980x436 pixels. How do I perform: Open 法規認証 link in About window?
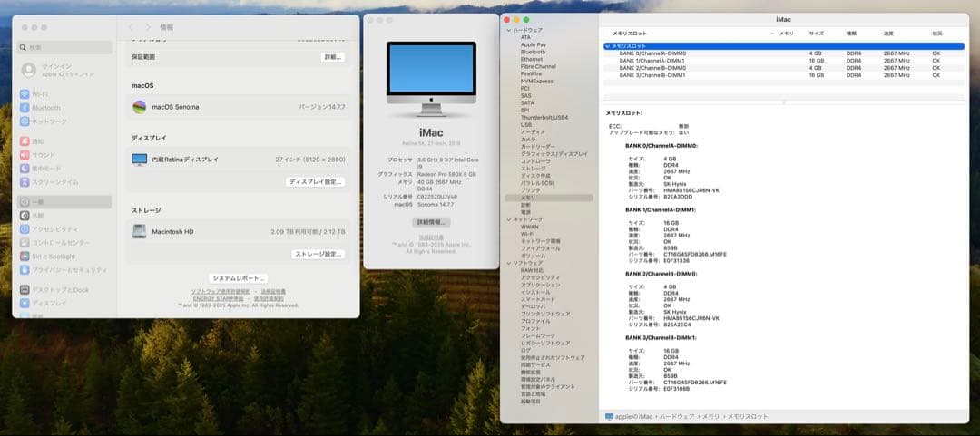coord(431,237)
